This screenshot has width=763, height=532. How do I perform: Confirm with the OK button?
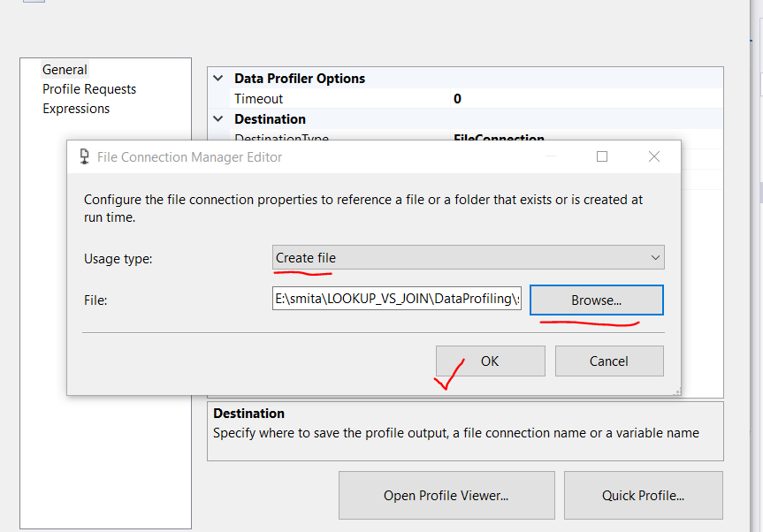coord(490,361)
